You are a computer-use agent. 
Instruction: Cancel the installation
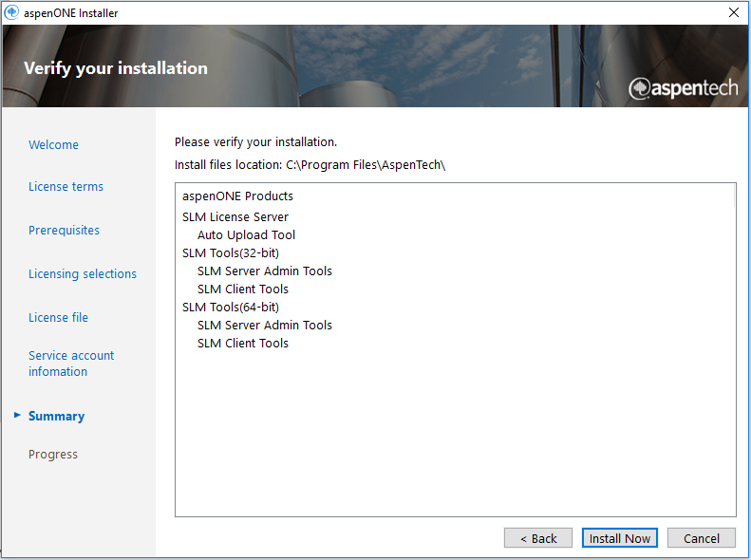702,538
